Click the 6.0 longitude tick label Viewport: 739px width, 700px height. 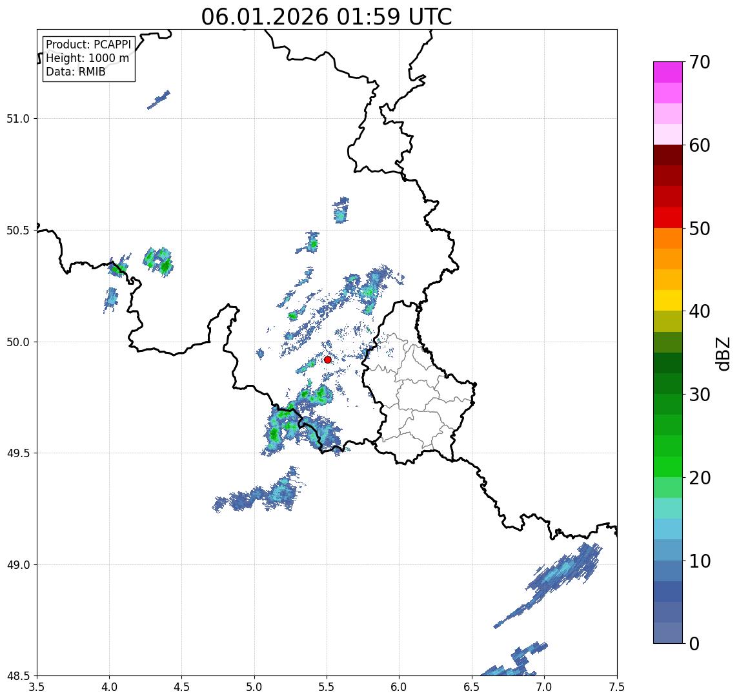(400, 687)
